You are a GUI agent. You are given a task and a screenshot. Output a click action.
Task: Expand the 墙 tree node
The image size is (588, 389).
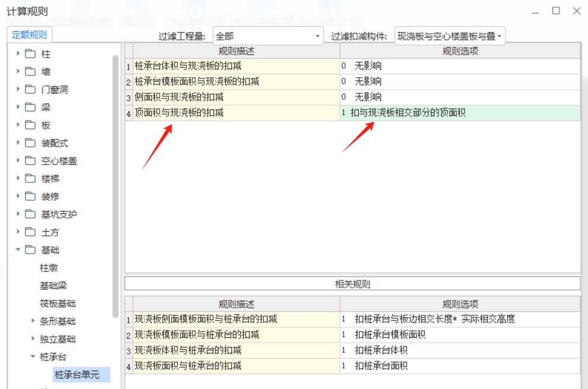[x=18, y=71]
